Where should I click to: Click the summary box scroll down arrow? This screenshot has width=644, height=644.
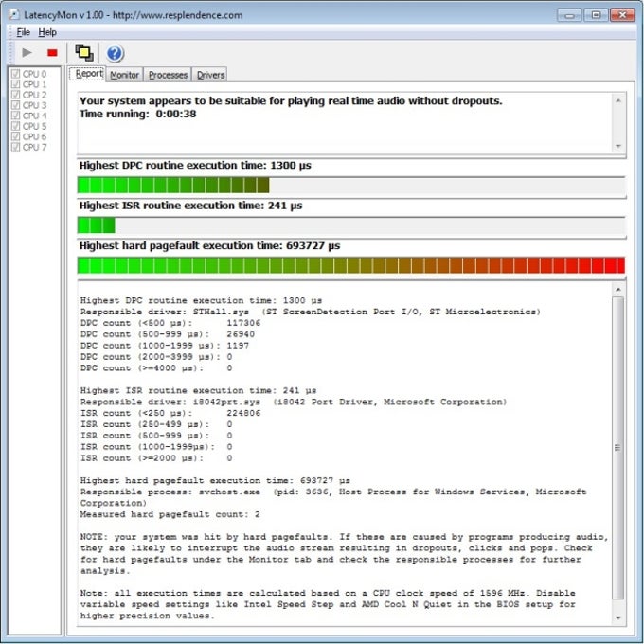tap(618, 146)
